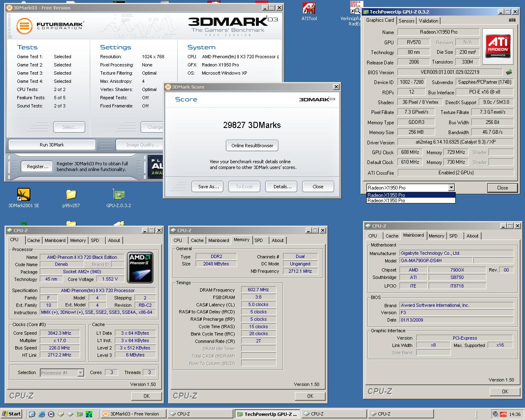
Task: Click the Core Voltage value 1.552 V
Action: point(110,279)
